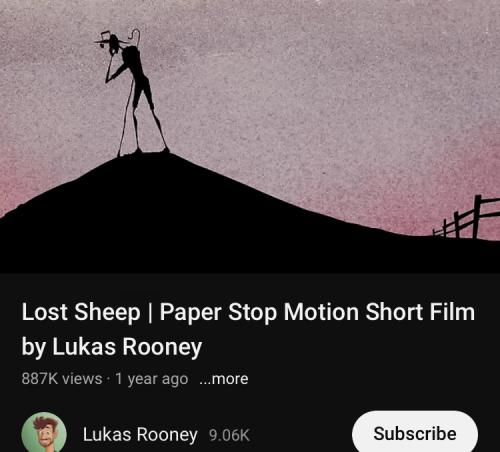The image size is (500, 452).
Task: Select the 887K views count
Action: tap(62, 379)
